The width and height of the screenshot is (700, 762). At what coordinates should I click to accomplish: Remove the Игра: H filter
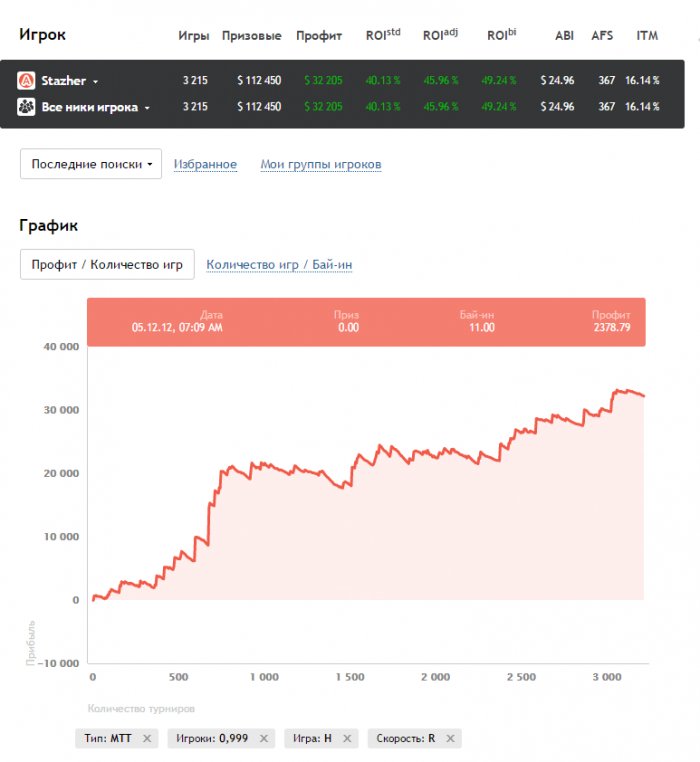(347, 739)
